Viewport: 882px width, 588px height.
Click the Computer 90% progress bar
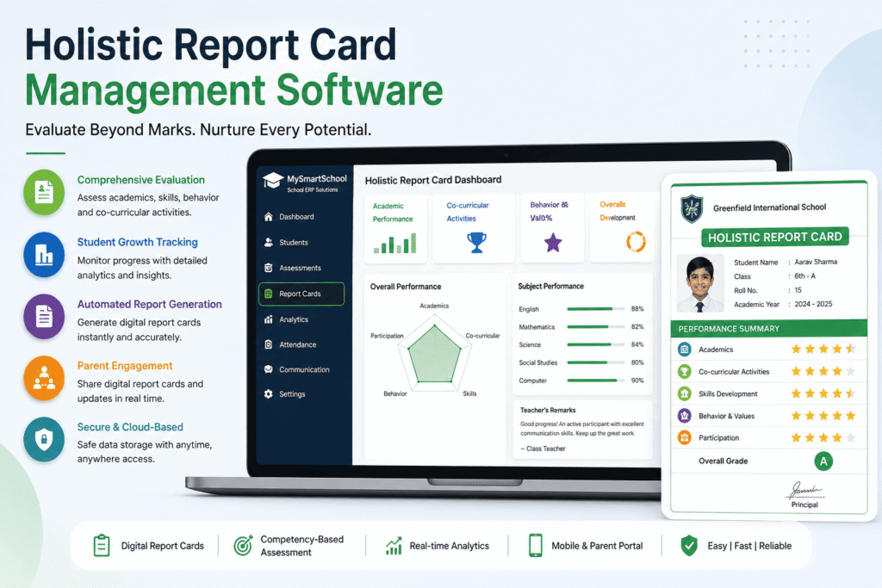pos(596,381)
